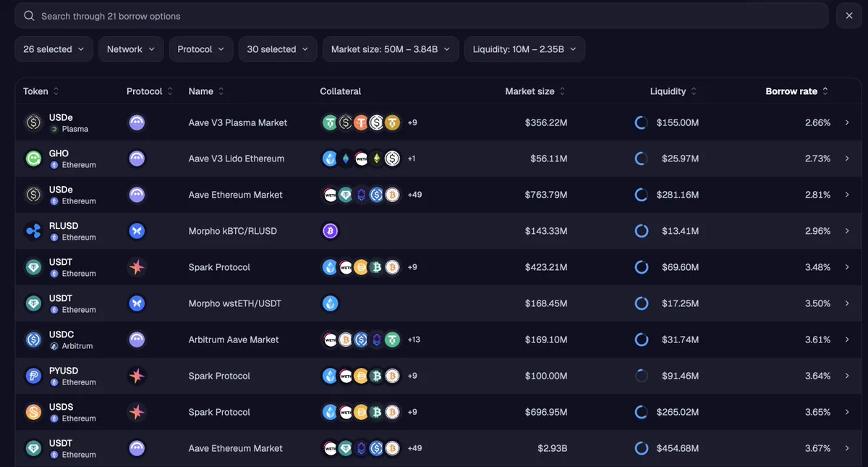
Task: Focus the borrow options search field
Action: click(x=422, y=16)
